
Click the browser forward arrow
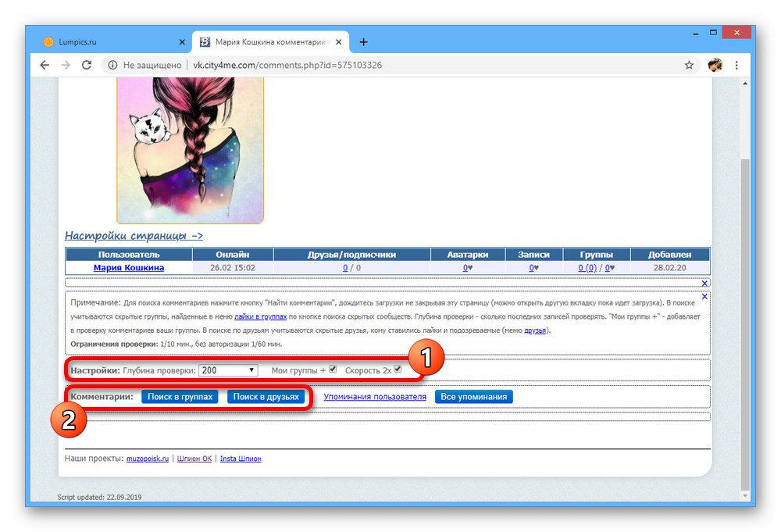[66, 65]
